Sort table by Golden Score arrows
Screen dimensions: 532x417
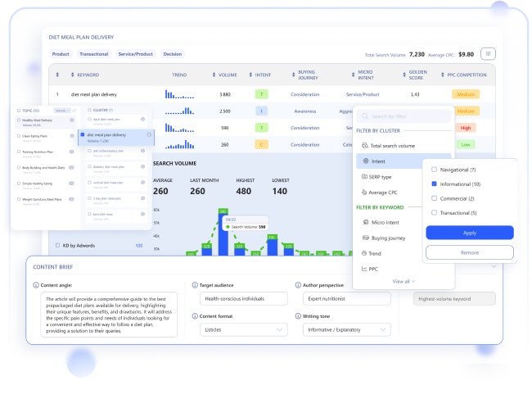pos(404,75)
